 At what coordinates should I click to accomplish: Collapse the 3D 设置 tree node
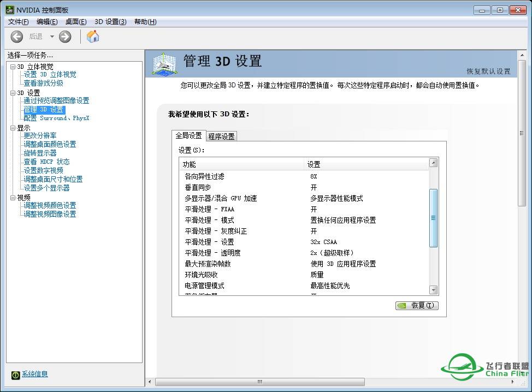(13, 93)
